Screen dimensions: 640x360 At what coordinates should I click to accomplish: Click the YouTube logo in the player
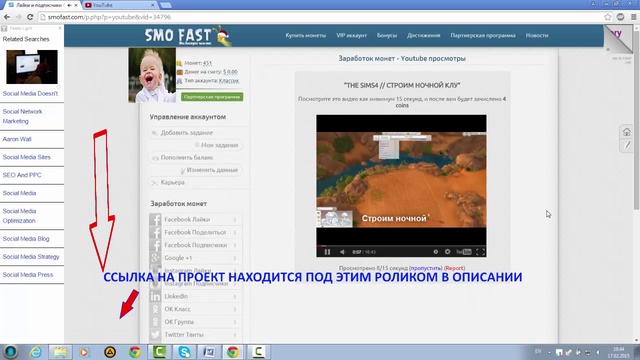(464, 252)
